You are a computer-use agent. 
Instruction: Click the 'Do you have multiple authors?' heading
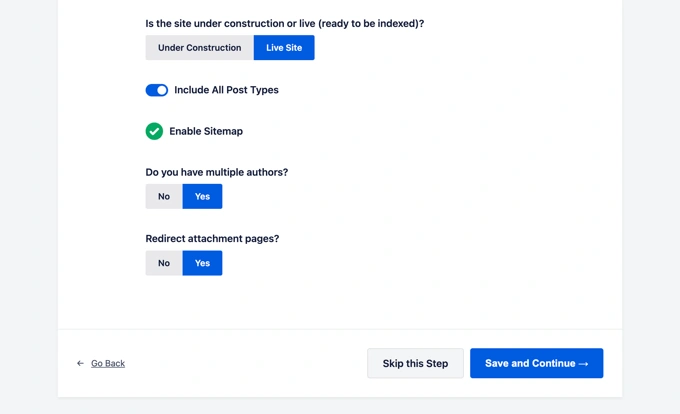click(217, 172)
